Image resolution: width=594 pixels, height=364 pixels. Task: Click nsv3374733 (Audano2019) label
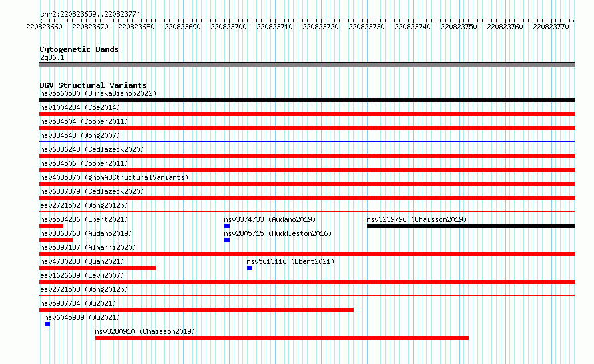click(270, 219)
